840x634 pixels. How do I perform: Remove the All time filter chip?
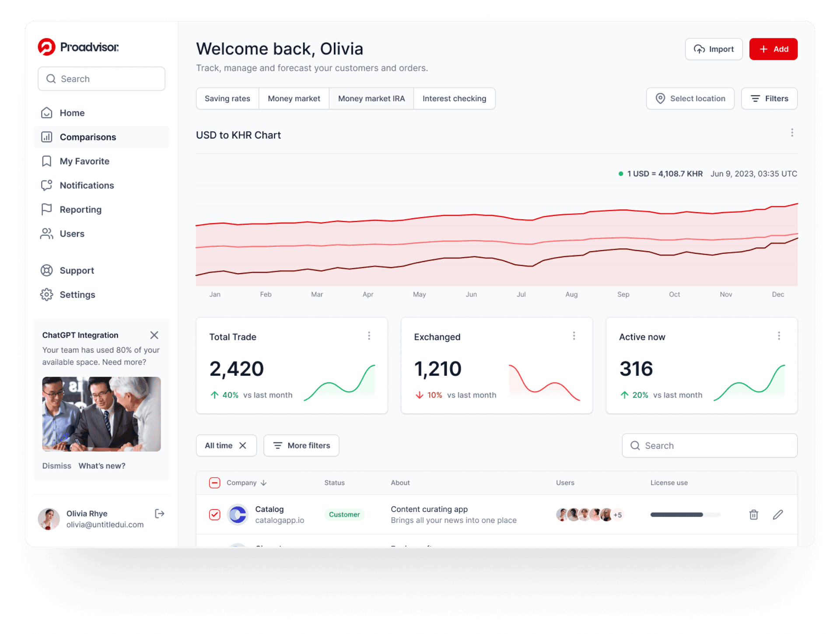(x=243, y=445)
